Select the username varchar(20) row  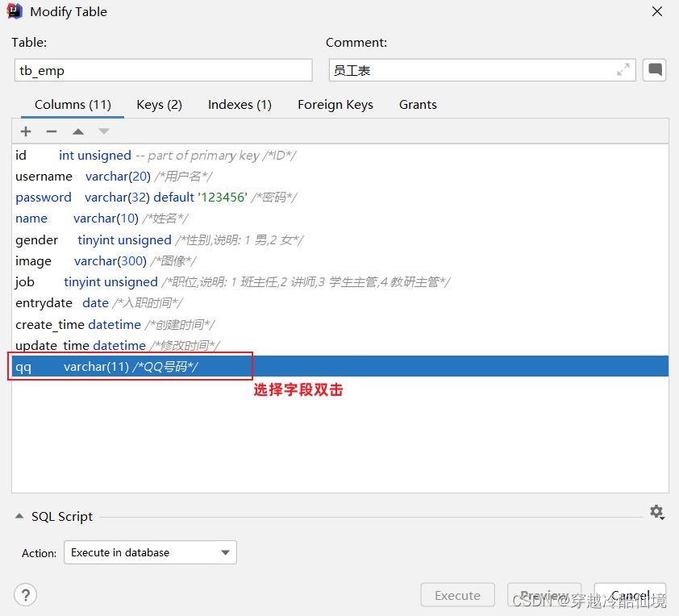pos(340,177)
